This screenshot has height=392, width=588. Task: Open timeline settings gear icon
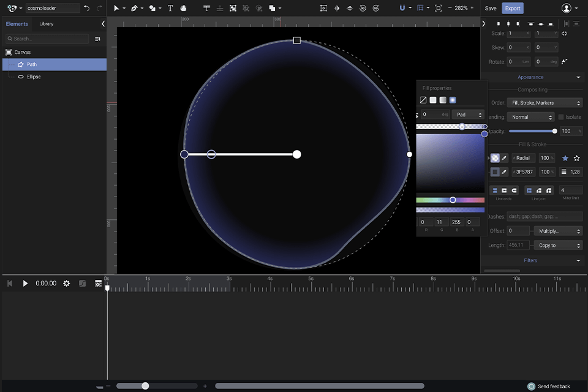point(67,284)
